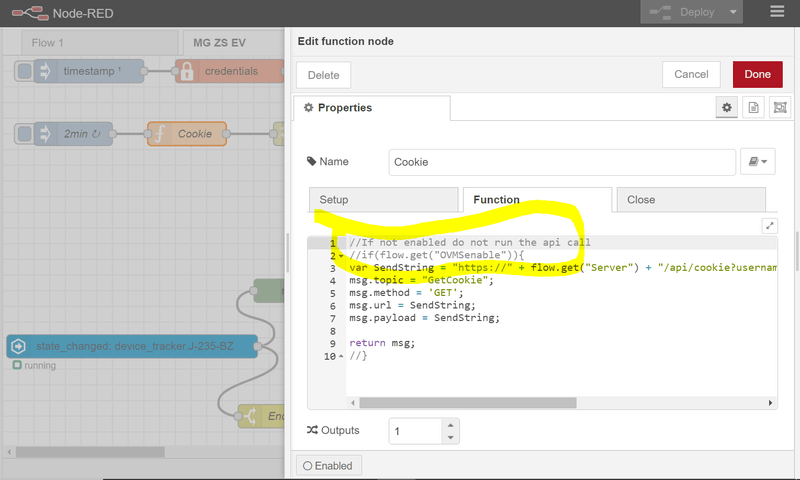Click Done to save the function node
The height and width of the screenshot is (480, 800).
click(757, 74)
